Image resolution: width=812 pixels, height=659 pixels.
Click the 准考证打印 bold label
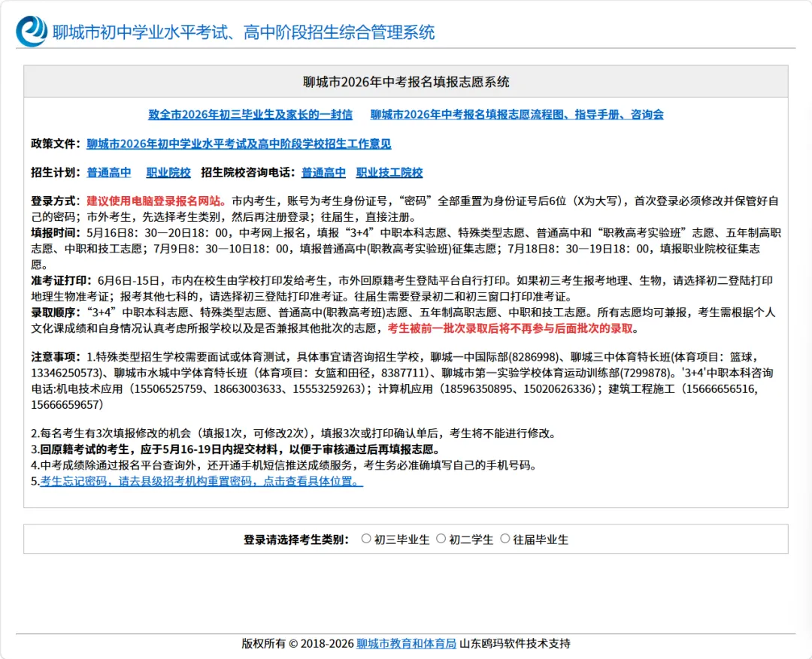click(61, 280)
